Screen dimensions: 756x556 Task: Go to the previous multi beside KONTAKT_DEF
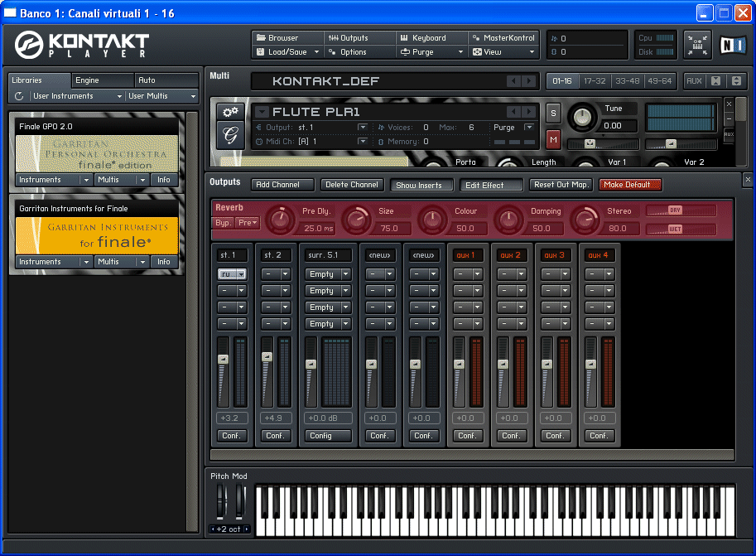pyautogui.click(x=514, y=81)
